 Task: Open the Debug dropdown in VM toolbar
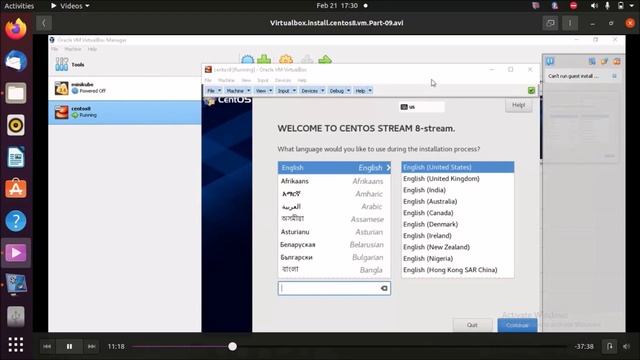(339, 91)
